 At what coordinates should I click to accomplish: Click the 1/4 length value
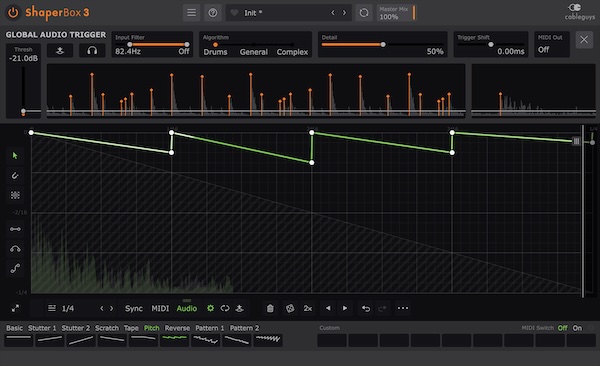pos(68,309)
